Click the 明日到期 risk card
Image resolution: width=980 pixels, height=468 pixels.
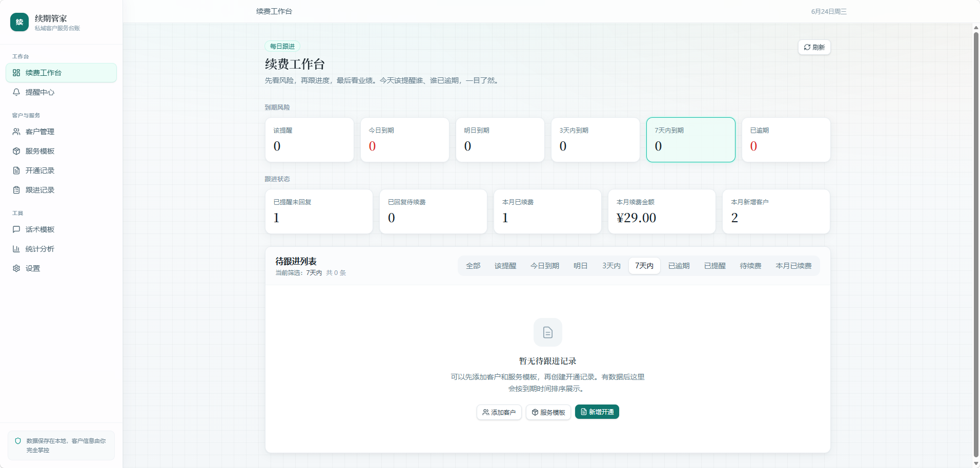coord(500,140)
